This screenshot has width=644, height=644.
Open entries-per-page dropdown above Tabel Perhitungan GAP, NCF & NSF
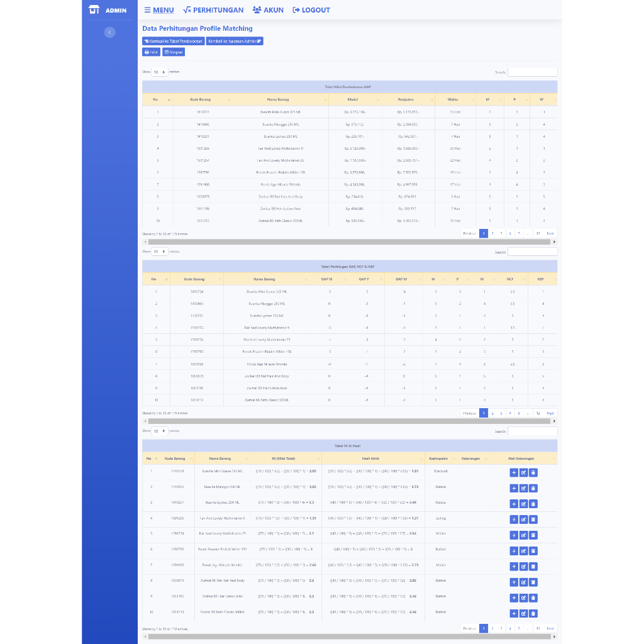pos(159,252)
